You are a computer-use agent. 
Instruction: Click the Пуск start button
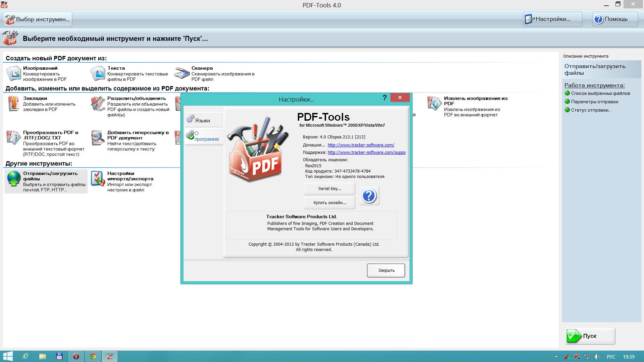[x=590, y=336]
